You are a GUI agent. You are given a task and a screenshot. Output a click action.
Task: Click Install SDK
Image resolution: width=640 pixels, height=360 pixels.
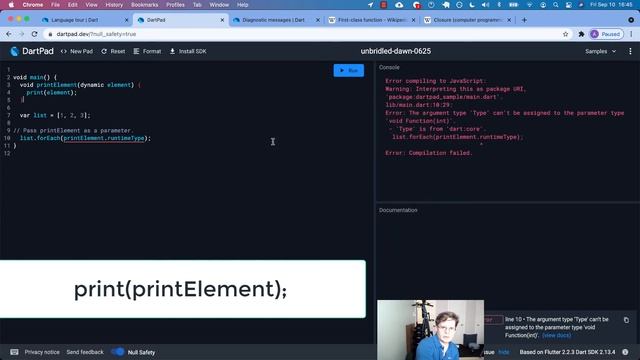[x=188, y=51]
